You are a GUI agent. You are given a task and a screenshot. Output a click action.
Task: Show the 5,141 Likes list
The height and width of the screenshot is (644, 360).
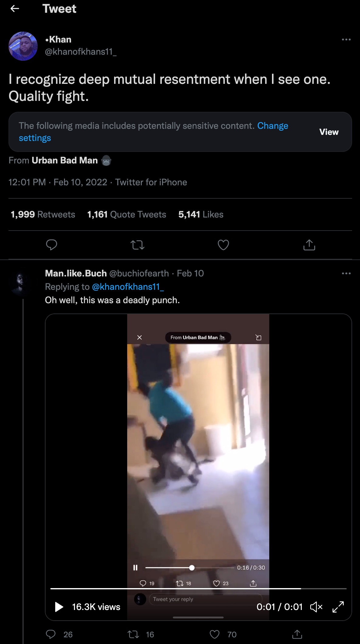[x=201, y=214]
